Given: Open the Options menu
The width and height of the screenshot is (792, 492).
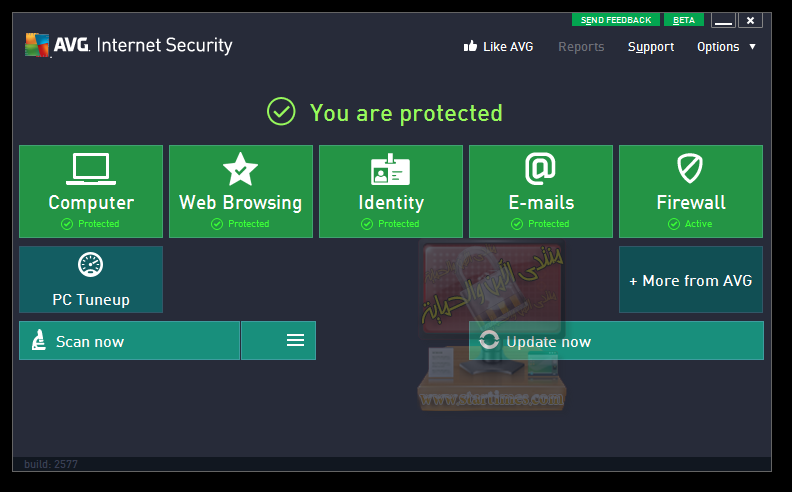Looking at the screenshot, I should pyautogui.click(x=718, y=47).
